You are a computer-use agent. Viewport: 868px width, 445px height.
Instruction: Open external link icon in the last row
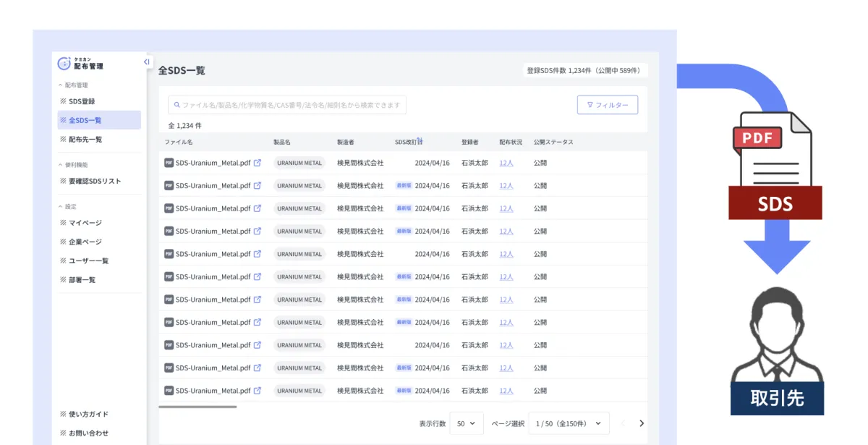258,391
